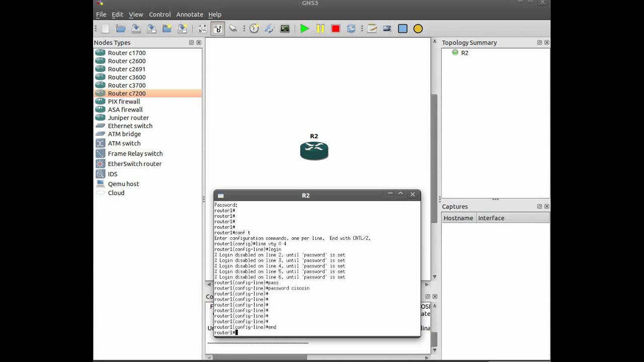Click import/export startup configs icon
This screenshot has height=362, width=644.
270,29
